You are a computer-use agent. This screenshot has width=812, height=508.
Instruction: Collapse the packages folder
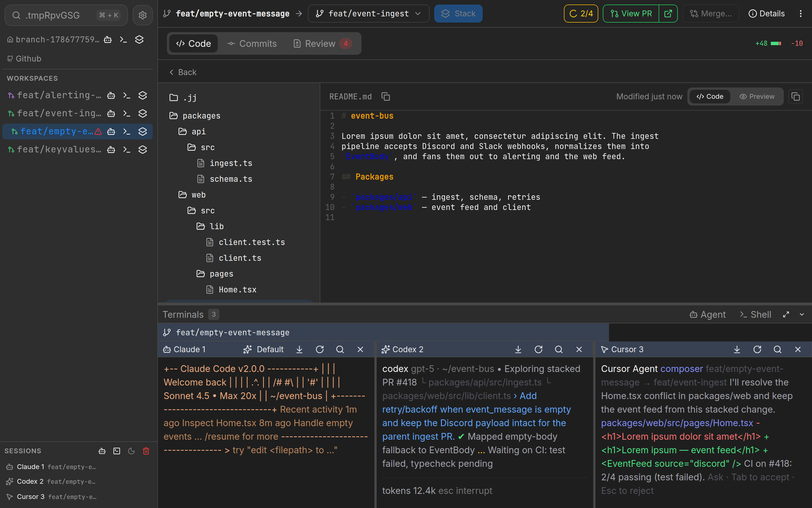pos(195,116)
